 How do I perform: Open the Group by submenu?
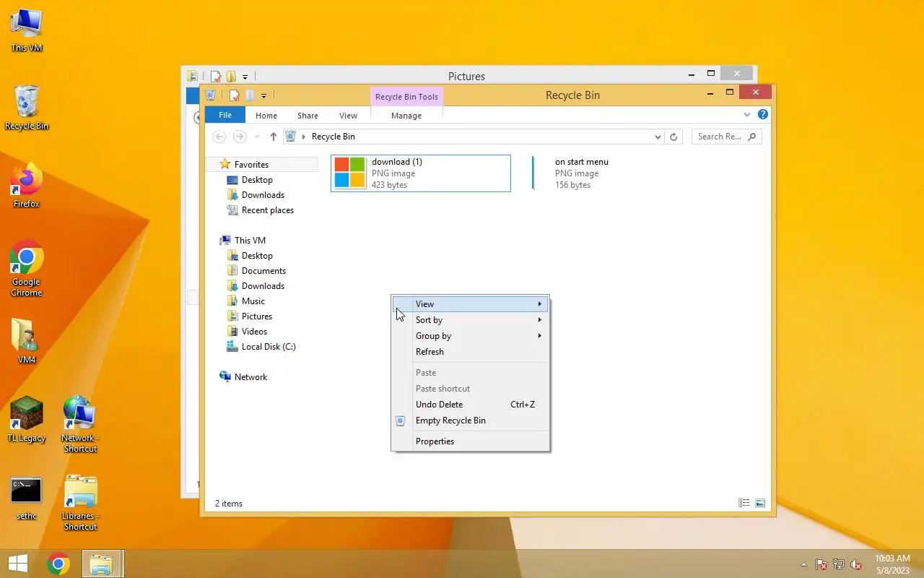[470, 336]
